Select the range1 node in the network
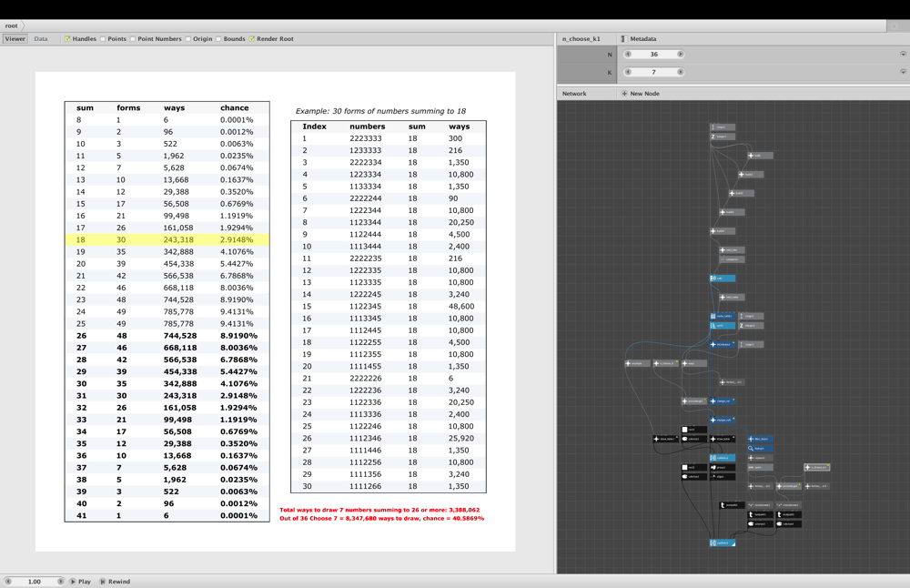 [x=723, y=127]
